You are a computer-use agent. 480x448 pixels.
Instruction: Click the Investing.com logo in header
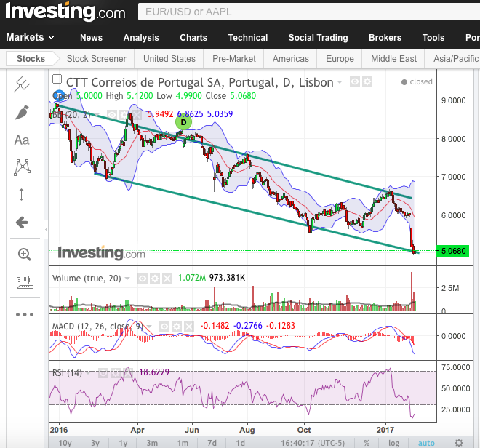65,12
